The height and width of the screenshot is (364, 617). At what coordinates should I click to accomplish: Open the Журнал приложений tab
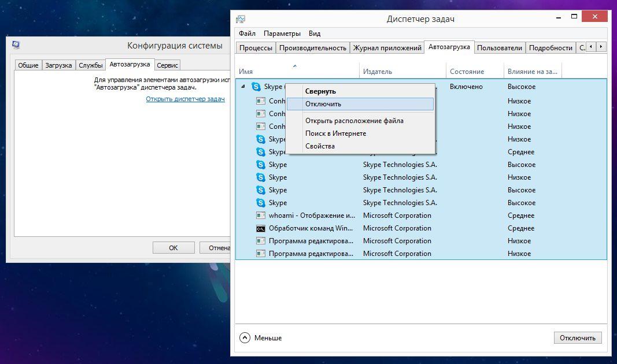tap(387, 47)
